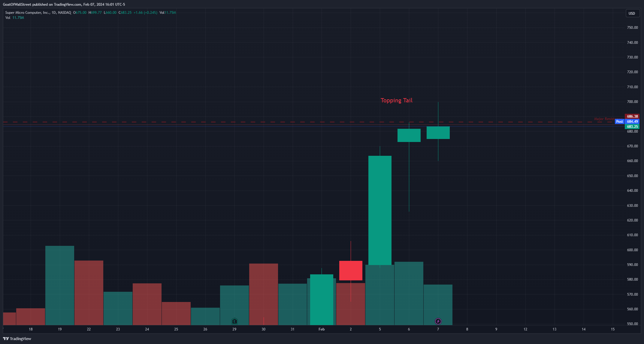The width and height of the screenshot is (644, 344).
Task: Click the red 686.38 price label
Action: (632, 116)
